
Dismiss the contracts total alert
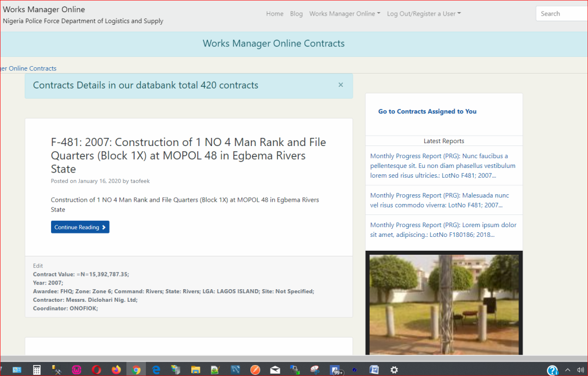pyautogui.click(x=341, y=85)
